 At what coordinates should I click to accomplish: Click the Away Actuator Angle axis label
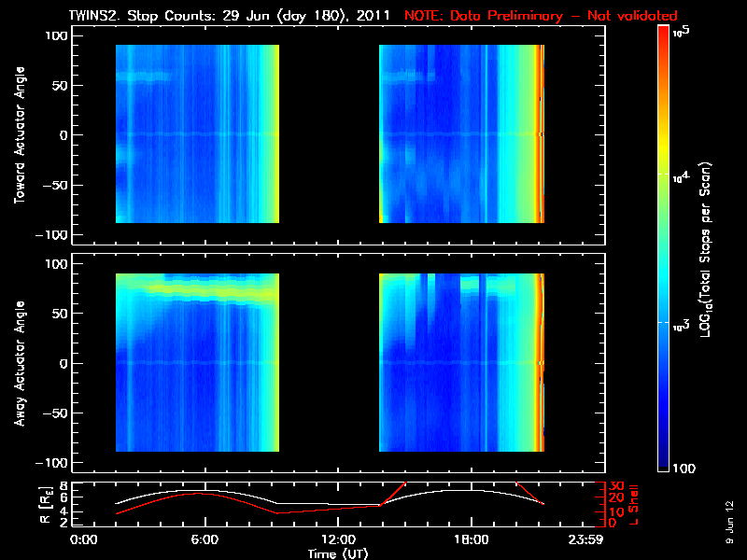point(20,363)
